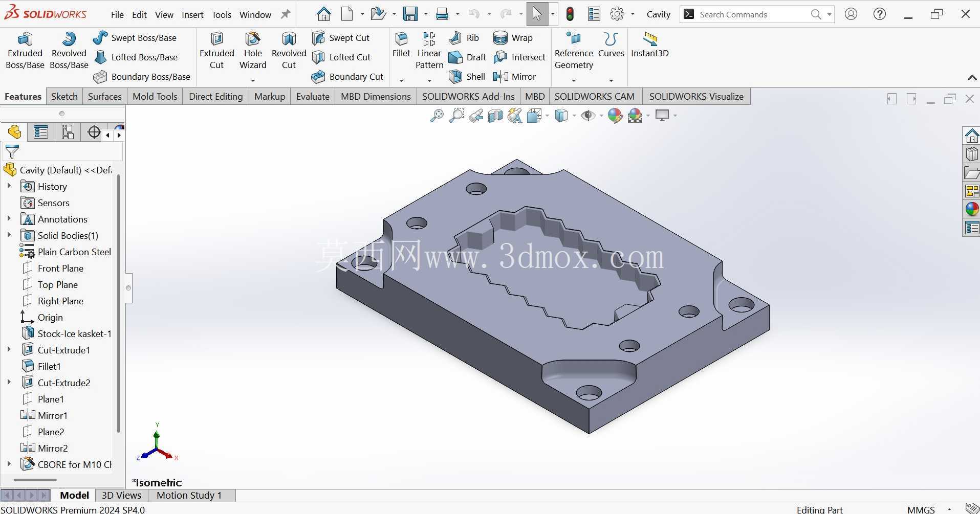Select the Linear Pattern tool

[429, 51]
